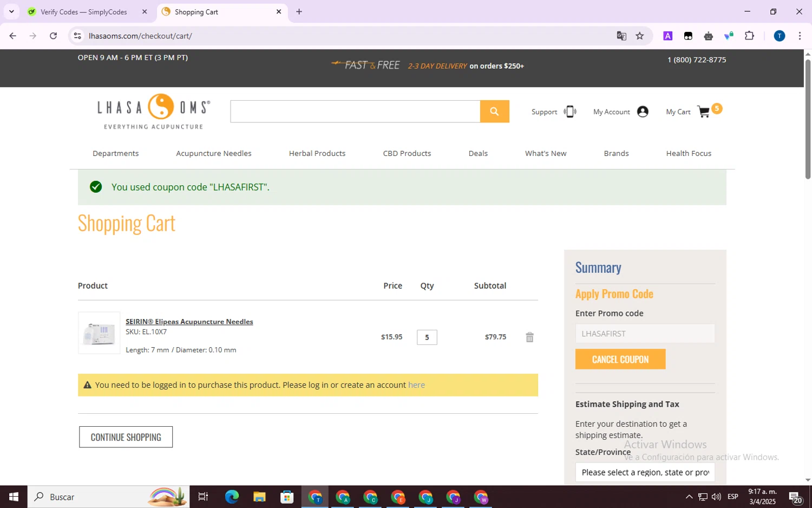This screenshot has height=508, width=812.
Task: Click the Windows taskbar Buscar search box
Action: click(x=108, y=497)
